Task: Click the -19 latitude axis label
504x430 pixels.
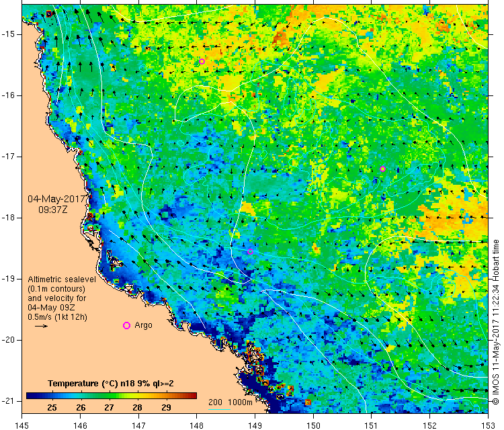Action: [x=8, y=279]
